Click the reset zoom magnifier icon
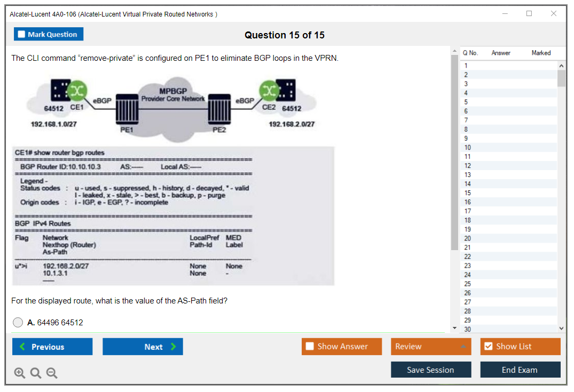 tap(36, 373)
